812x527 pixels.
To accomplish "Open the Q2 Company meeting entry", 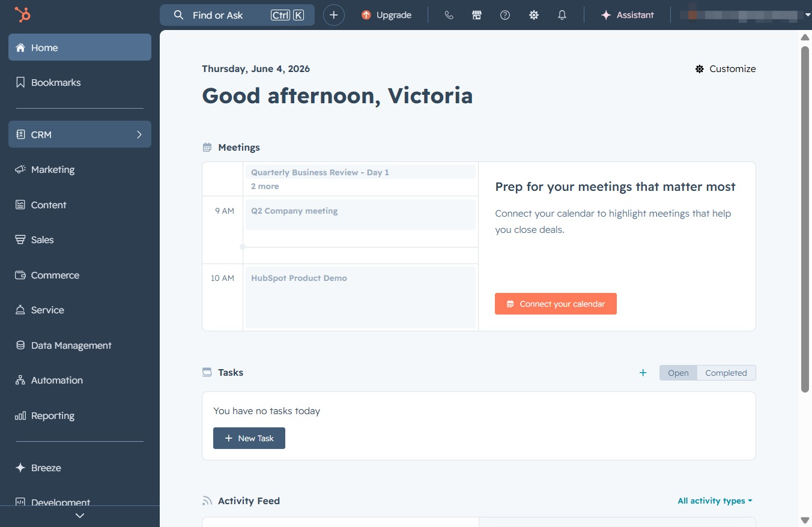I will (x=360, y=214).
